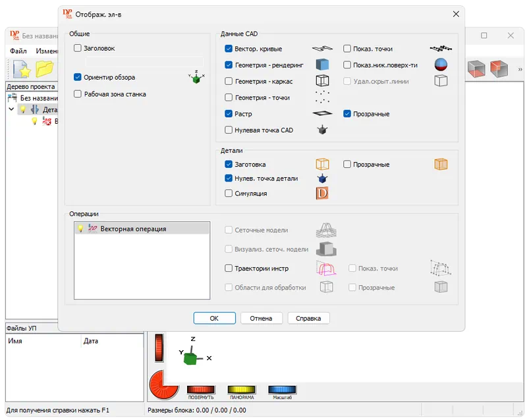Screen dimensions: 527x420
Task: Click the blue cube rendering geometry icon
Action: (x=322, y=65)
